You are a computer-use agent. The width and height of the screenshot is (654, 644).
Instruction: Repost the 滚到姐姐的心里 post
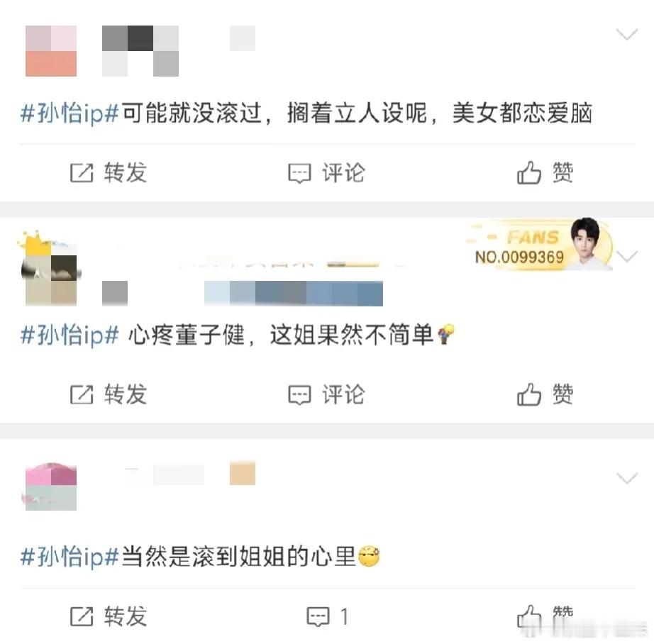pos(108,616)
